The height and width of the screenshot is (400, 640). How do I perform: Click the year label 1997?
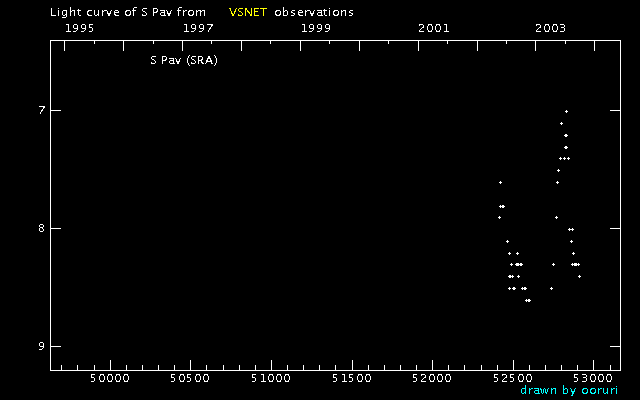[198, 28]
